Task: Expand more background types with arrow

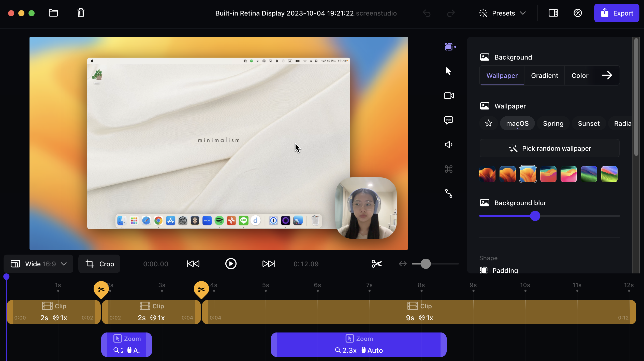Action: (x=607, y=75)
